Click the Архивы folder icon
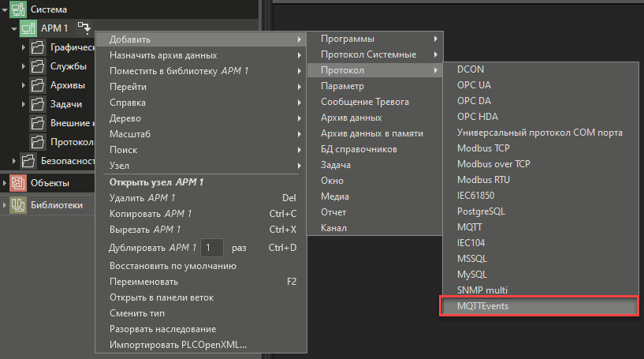The image size is (644, 359). coord(37,85)
